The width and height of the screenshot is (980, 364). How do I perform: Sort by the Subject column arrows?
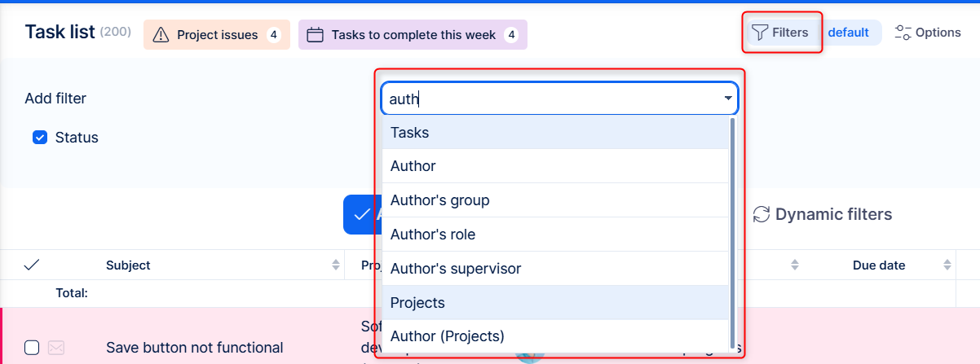click(336, 265)
